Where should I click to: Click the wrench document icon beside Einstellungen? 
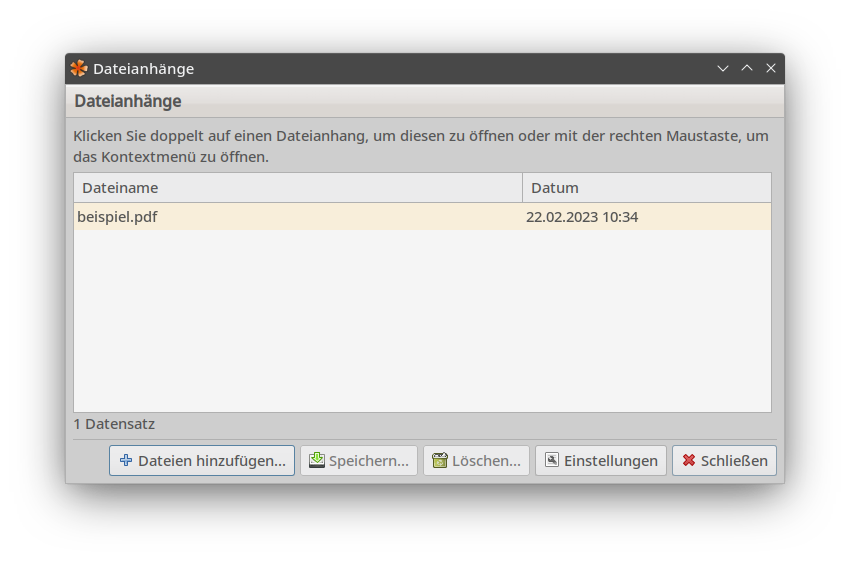[x=552, y=460]
